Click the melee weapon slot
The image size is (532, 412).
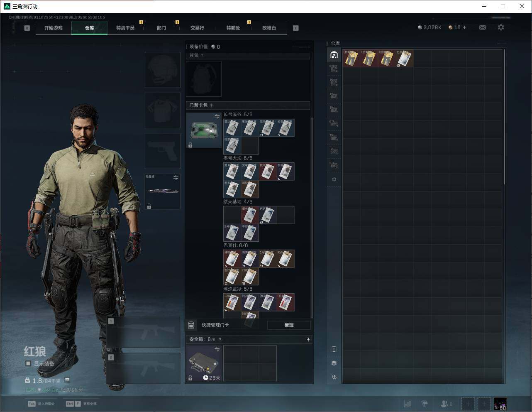pos(163,191)
